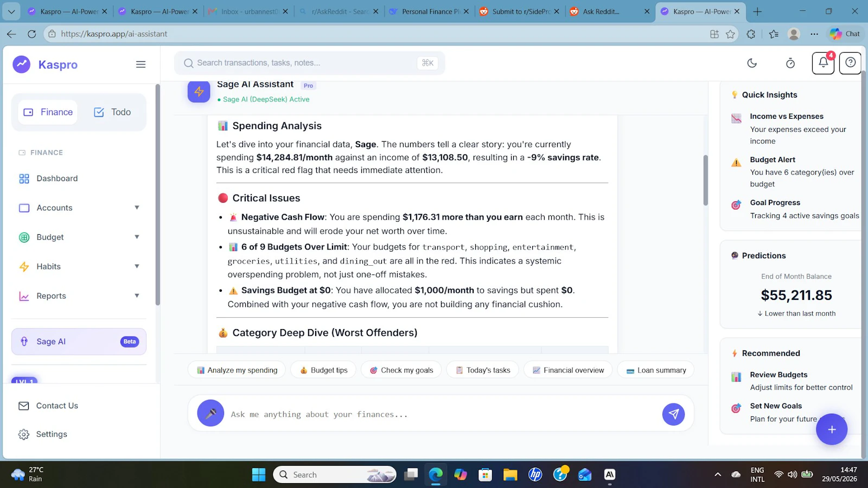Switch to Submit to r/SideProject tab
Viewport: 868px width, 488px height.
coord(519,11)
